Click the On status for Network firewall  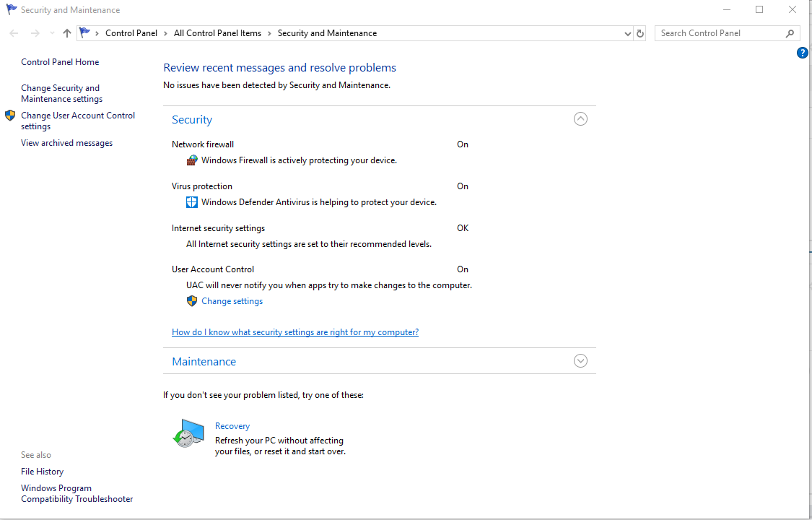(463, 144)
